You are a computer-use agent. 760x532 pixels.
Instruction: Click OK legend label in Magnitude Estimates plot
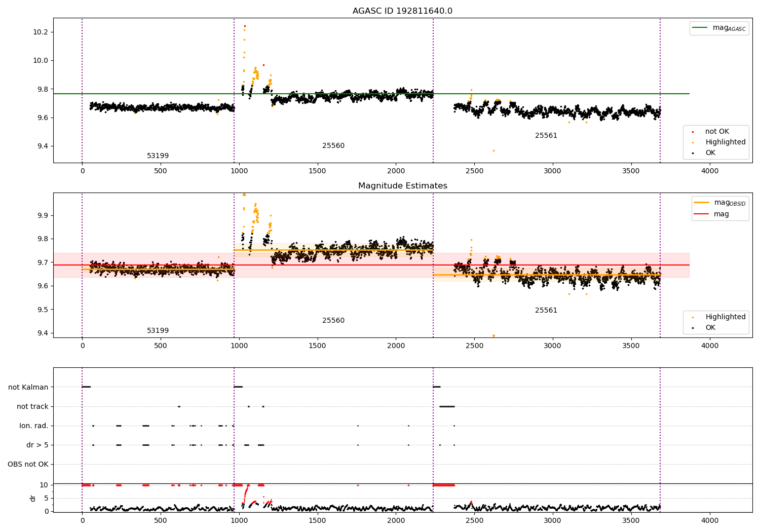click(x=710, y=328)
